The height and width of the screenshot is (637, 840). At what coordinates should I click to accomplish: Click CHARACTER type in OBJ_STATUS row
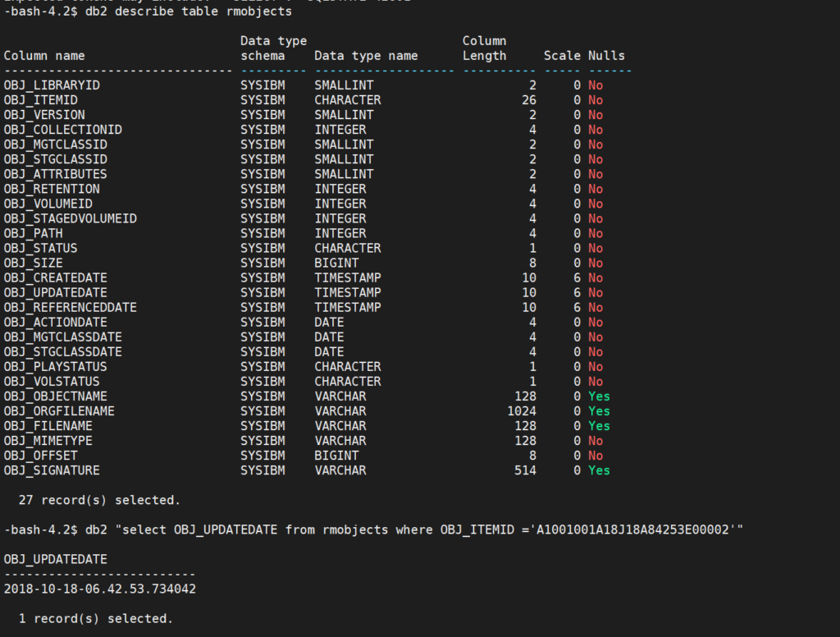[x=348, y=248]
